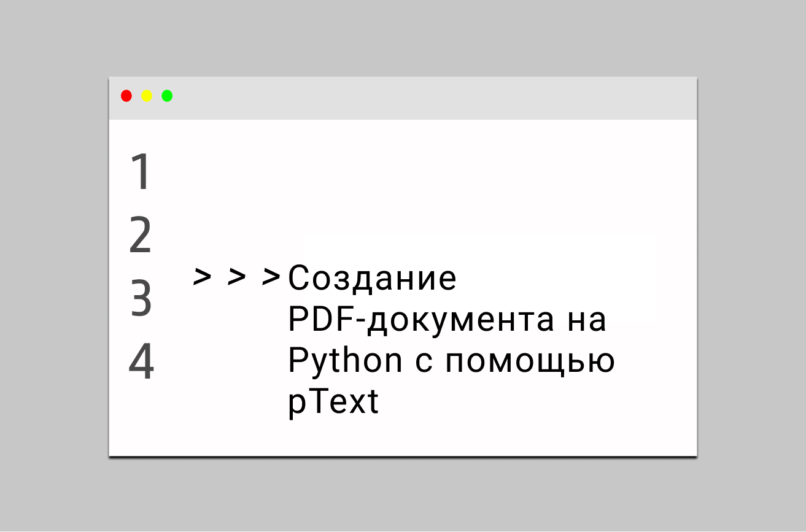
Task: Click the first prompt chevron
Action: pyautogui.click(x=202, y=277)
